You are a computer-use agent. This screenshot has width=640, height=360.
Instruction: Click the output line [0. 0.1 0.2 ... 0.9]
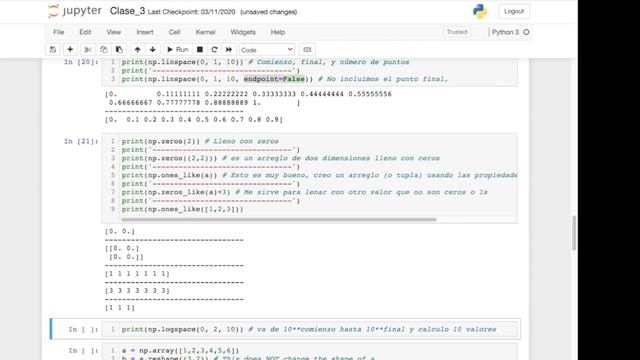click(194, 120)
